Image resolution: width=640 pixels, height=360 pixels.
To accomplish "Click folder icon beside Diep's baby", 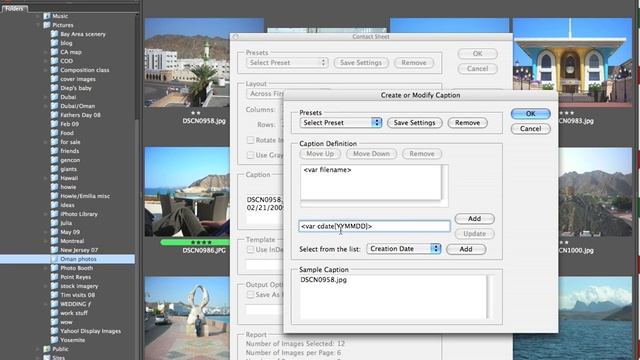I will [x=54, y=88].
